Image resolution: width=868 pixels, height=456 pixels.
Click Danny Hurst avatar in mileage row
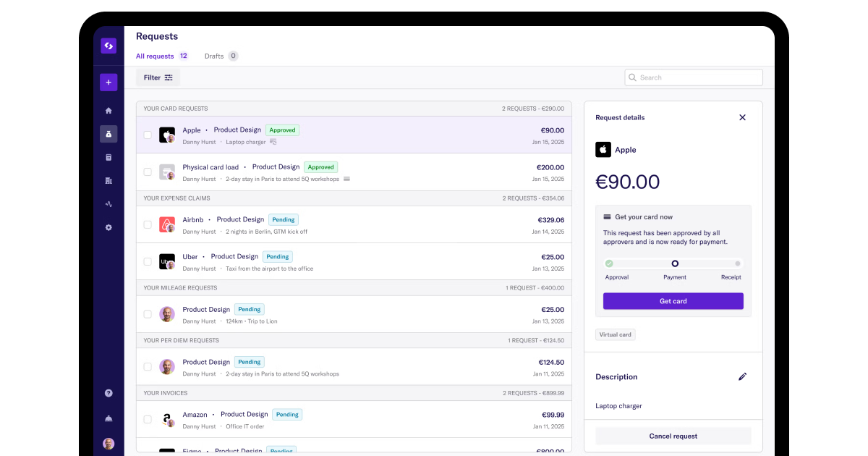pyautogui.click(x=167, y=314)
